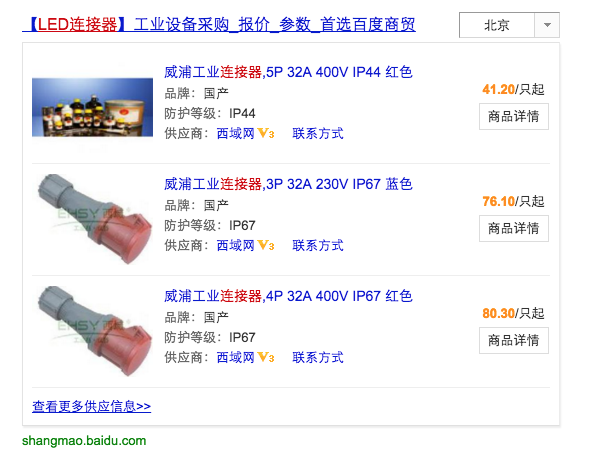Click V3 badge of the IP44 product supplier

click(x=266, y=133)
